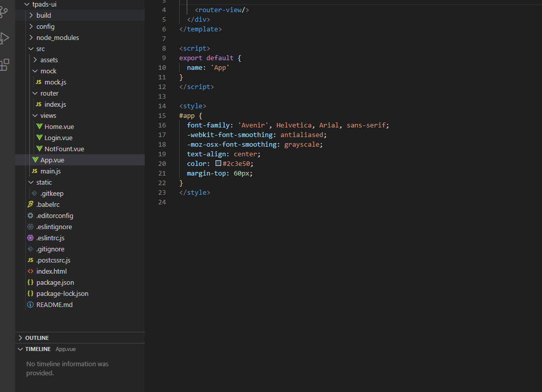Viewport: 542px width, 392px height.
Task: Collapse the router folder chevron
Action: (x=35, y=93)
